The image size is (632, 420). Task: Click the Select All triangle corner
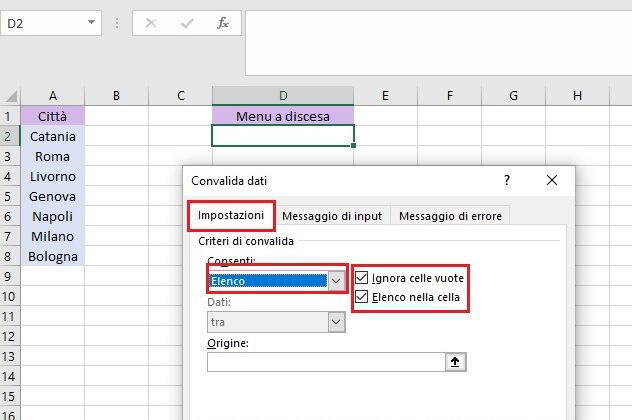coord(11,96)
